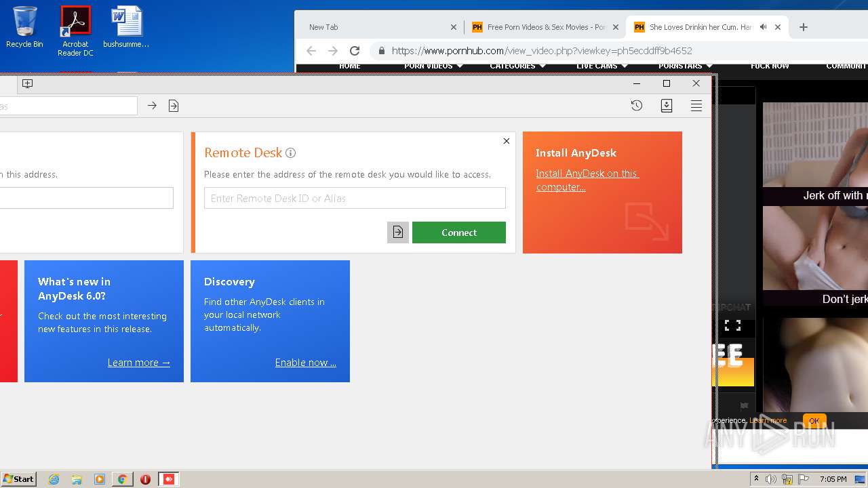Click the green Connect button
Image resolution: width=868 pixels, height=488 pixels.
tap(459, 232)
